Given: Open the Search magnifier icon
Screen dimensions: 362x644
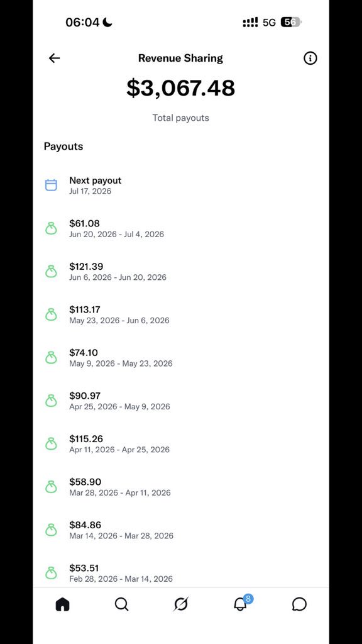Looking at the screenshot, I should click(121, 604).
